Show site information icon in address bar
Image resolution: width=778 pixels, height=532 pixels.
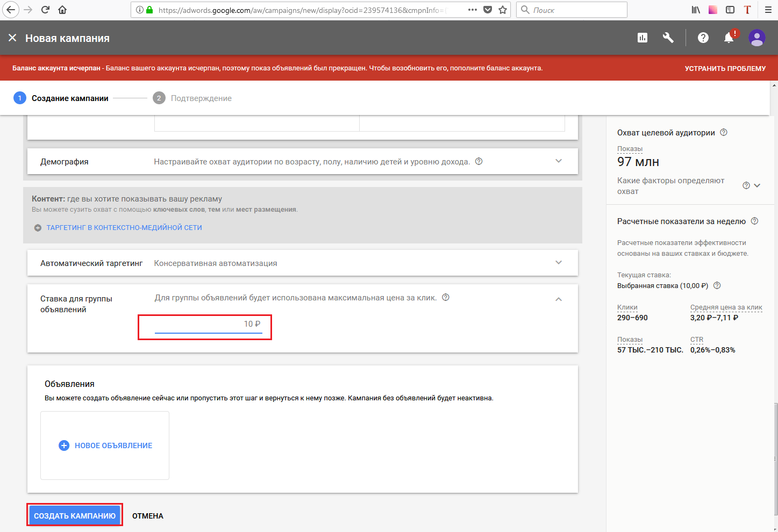[x=140, y=10]
